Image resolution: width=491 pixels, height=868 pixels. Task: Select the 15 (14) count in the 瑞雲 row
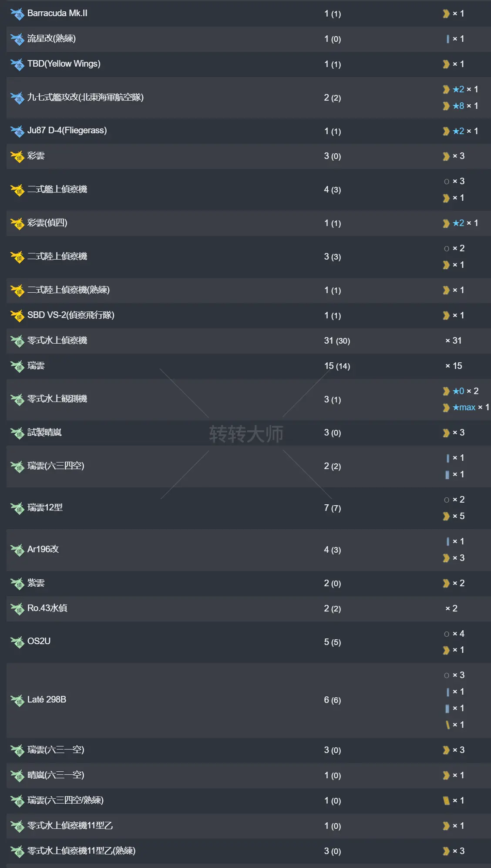point(337,366)
